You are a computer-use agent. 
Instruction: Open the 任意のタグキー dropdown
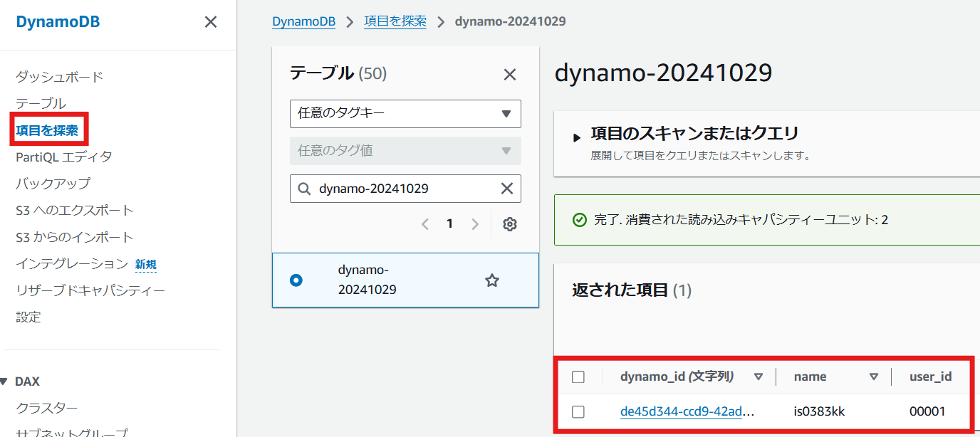405,114
